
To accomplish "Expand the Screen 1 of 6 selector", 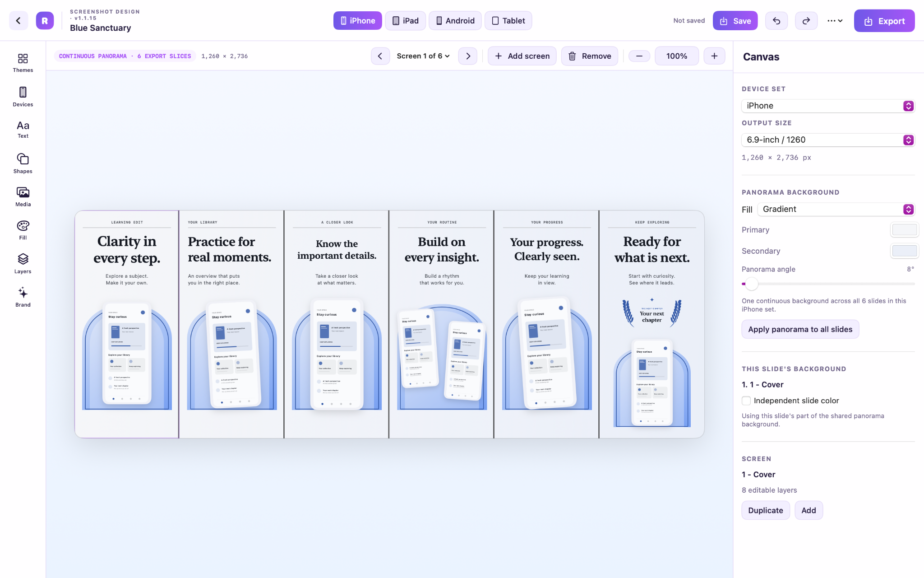I will click(x=423, y=56).
